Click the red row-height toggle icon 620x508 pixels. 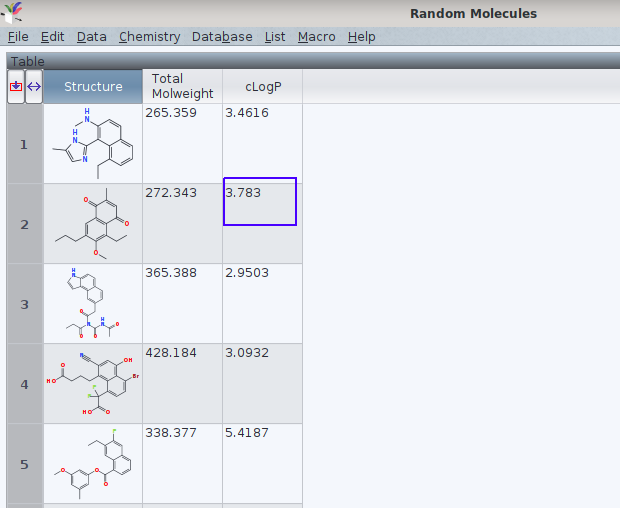(x=15, y=86)
